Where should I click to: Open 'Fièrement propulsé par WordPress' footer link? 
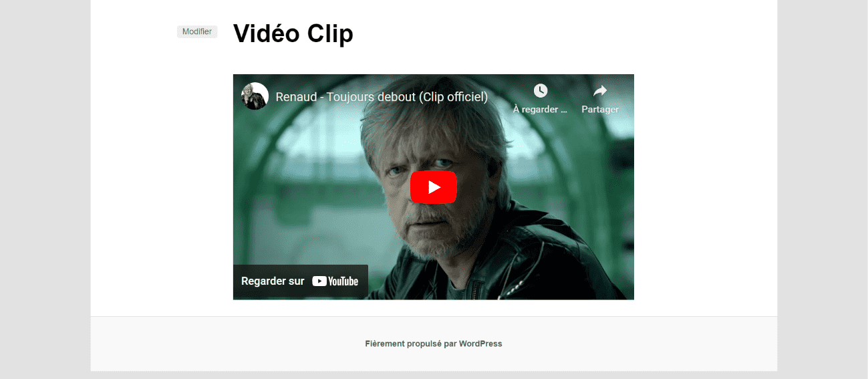pos(434,344)
